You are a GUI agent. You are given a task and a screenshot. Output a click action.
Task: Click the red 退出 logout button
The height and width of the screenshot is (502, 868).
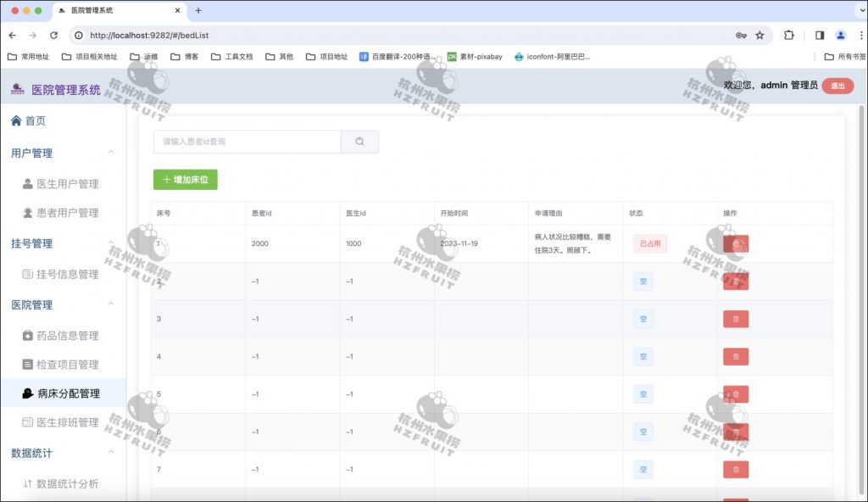837,86
